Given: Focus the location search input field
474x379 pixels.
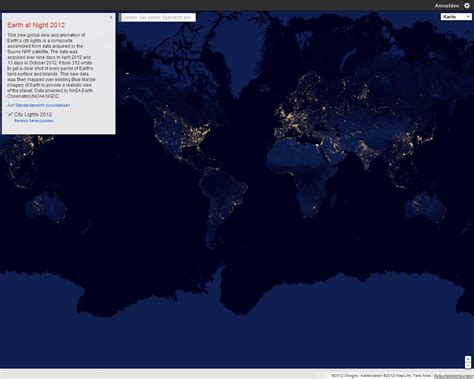Looking at the screenshot, I should coord(158,17).
